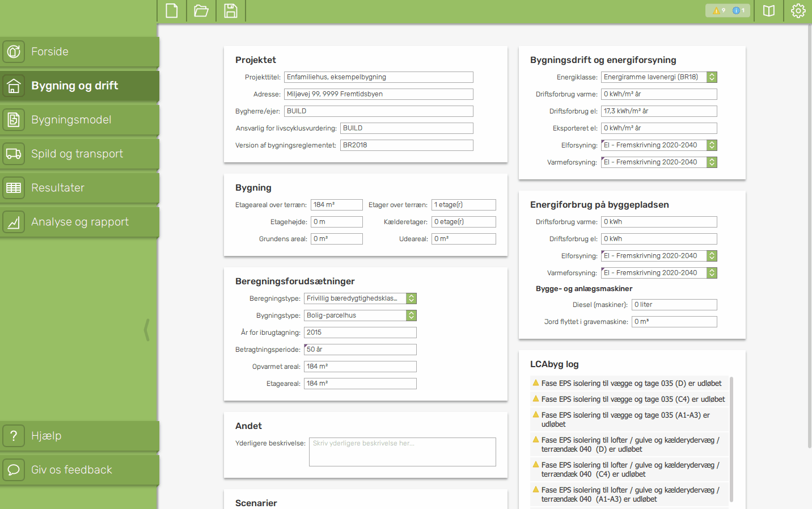The image size is (812, 509).
Task: Open the Bygningsmodel section
Action: 79,120
